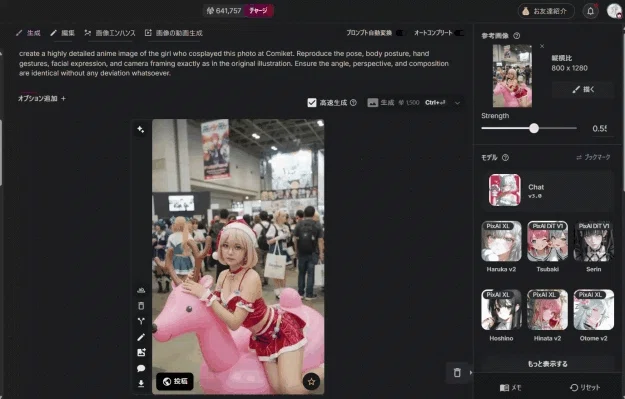Click the 800 x 1280 aspect ratio text
Screen dimensions: 625x399
coord(570,68)
